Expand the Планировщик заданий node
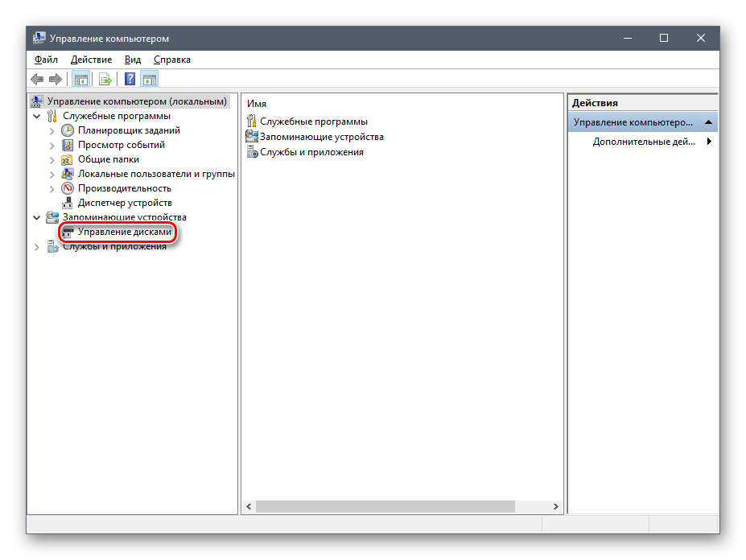Viewport: 746px width, 560px height. pyautogui.click(x=52, y=131)
